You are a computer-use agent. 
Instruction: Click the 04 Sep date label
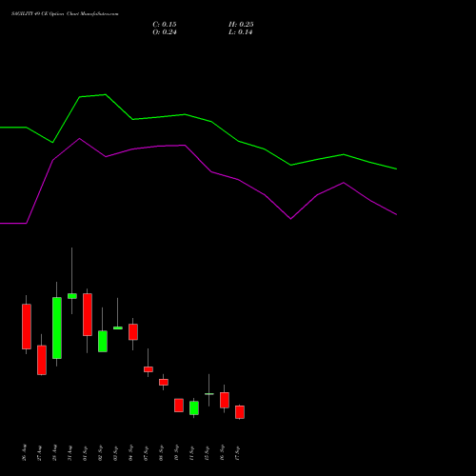coord(131,452)
